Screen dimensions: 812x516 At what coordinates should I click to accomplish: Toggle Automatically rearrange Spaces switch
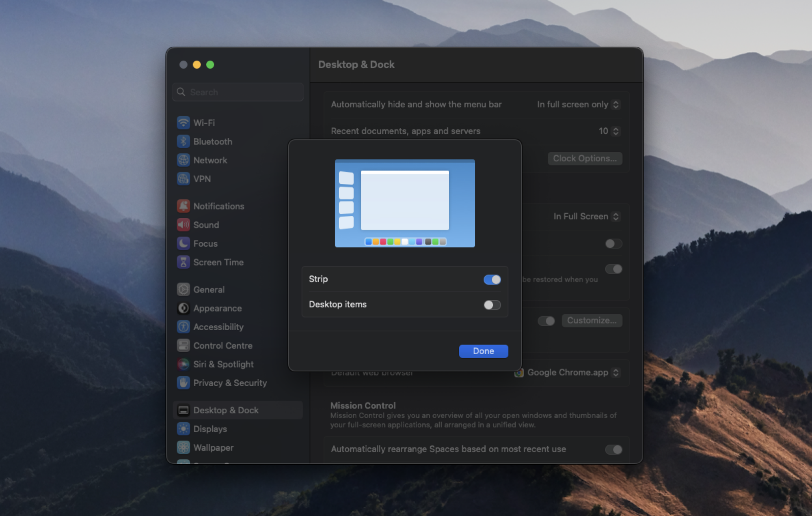[x=613, y=449]
